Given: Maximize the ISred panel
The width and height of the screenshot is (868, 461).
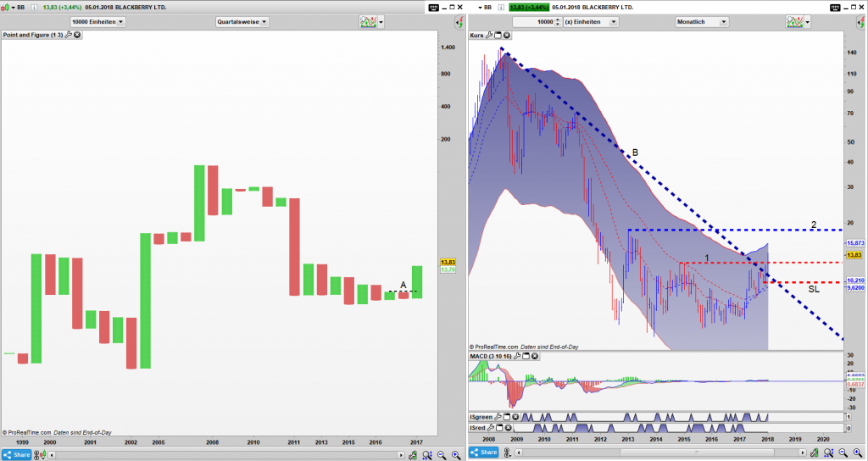Looking at the screenshot, I should (x=499, y=428).
